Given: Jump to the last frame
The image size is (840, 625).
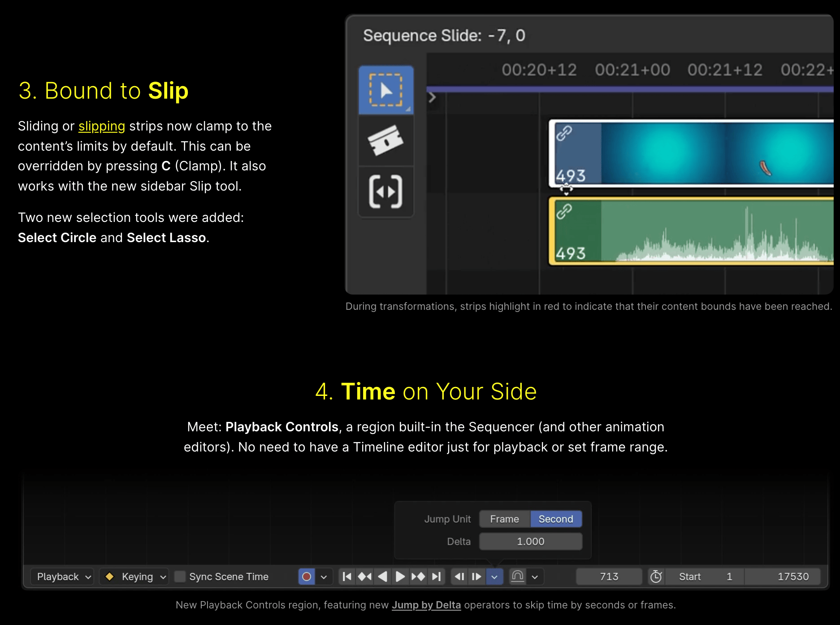Looking at the screenshot, I should point(436,577).
